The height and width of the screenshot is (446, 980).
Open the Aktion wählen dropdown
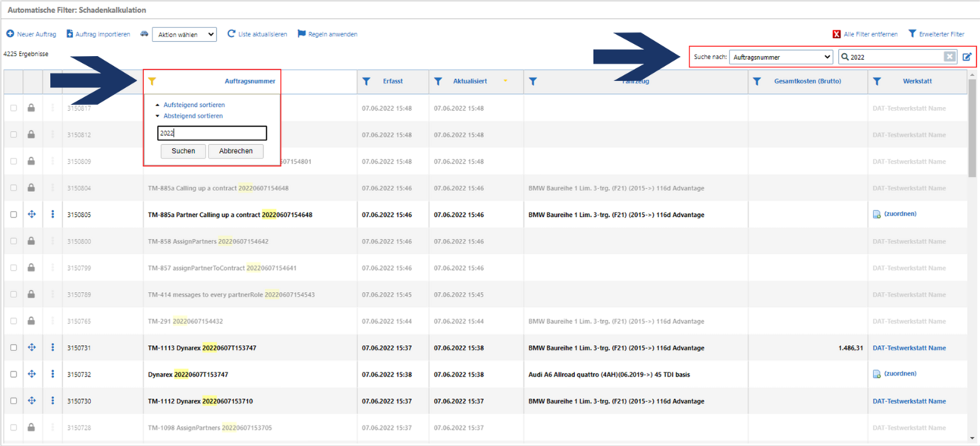point(184,35)
